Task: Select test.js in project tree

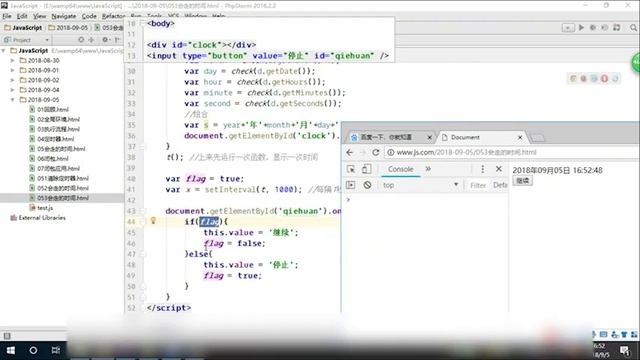Action: tap(41, 208)
